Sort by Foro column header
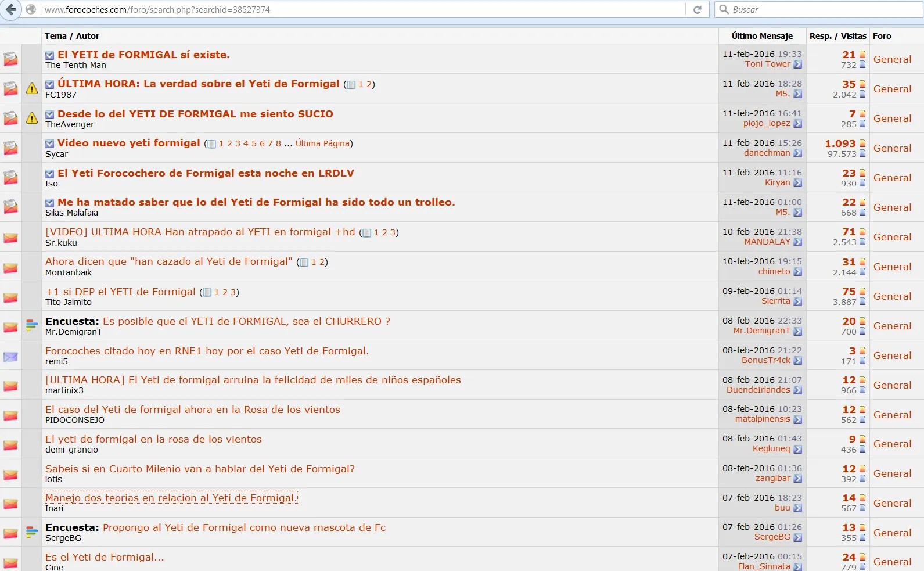 [882, 36]
